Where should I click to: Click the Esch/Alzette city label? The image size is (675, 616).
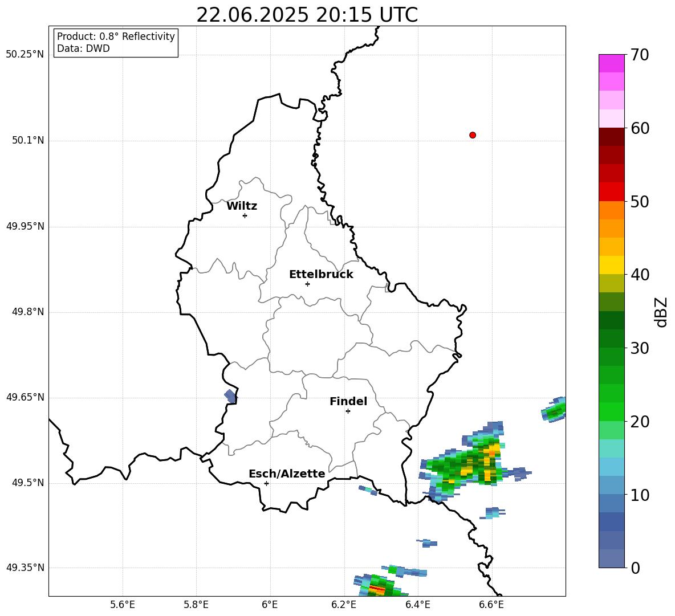point(287,474)
